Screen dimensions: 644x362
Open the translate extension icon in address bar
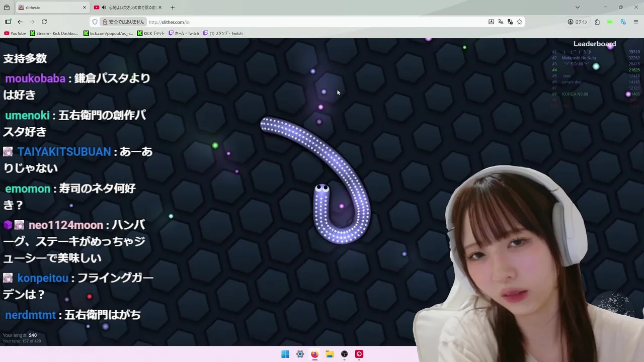point(510,22)
